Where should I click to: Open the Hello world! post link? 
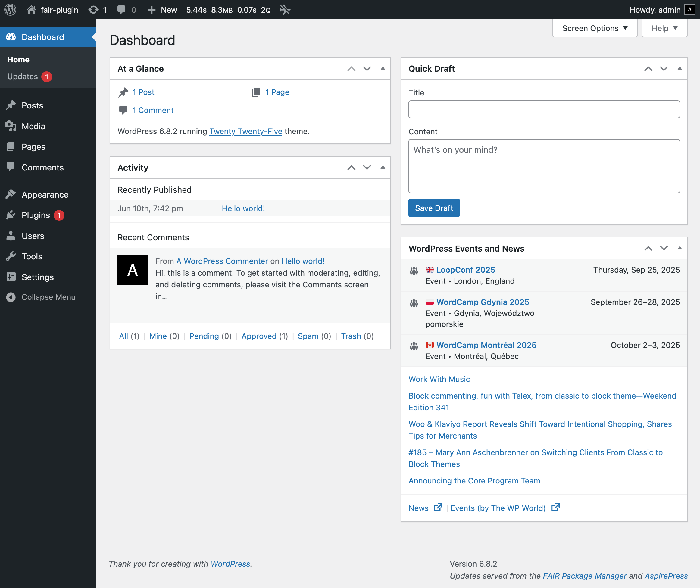click(x=243, y=208)
